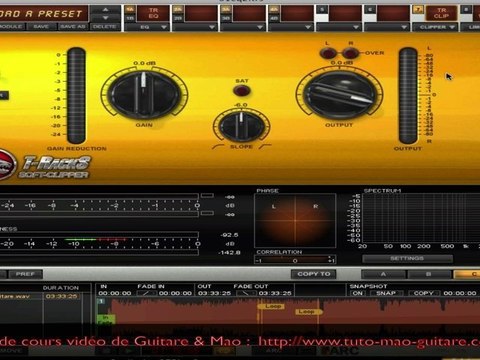
Task: Click the fade in curve shape icon
Action: (147, 293)
